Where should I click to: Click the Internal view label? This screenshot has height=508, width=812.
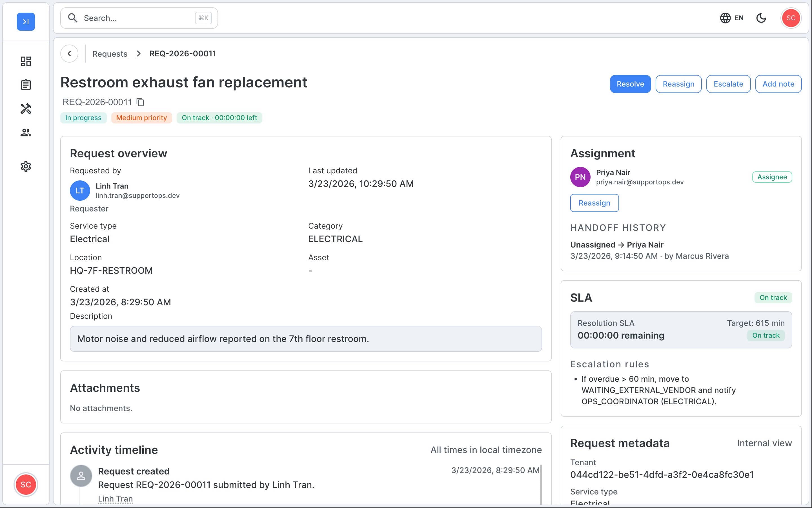click(x=764, y=443)
